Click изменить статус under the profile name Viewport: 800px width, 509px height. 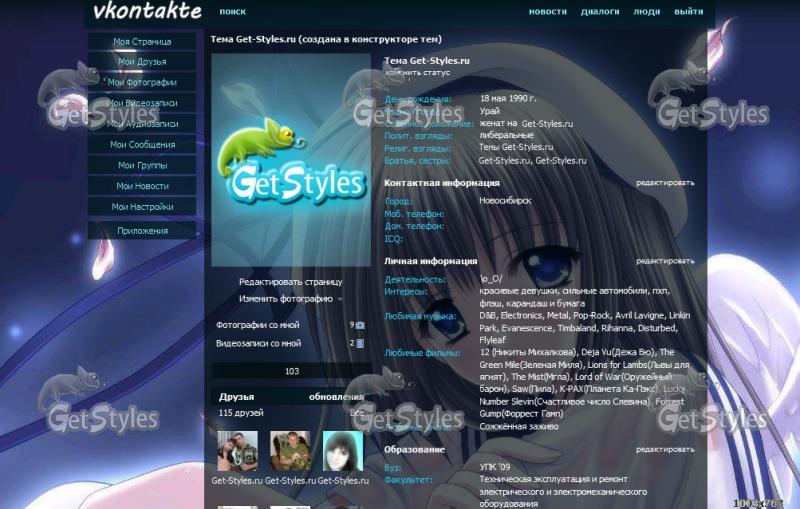tap(417, 72)
